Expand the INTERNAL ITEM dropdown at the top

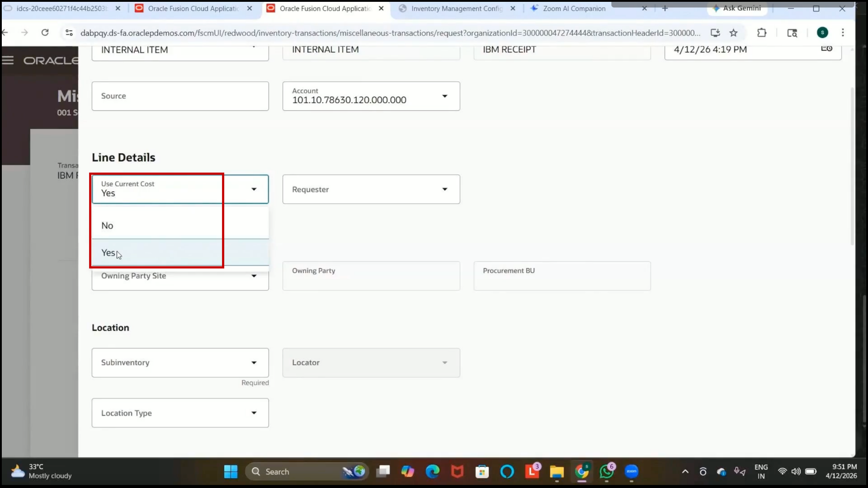tap(254, 47)
